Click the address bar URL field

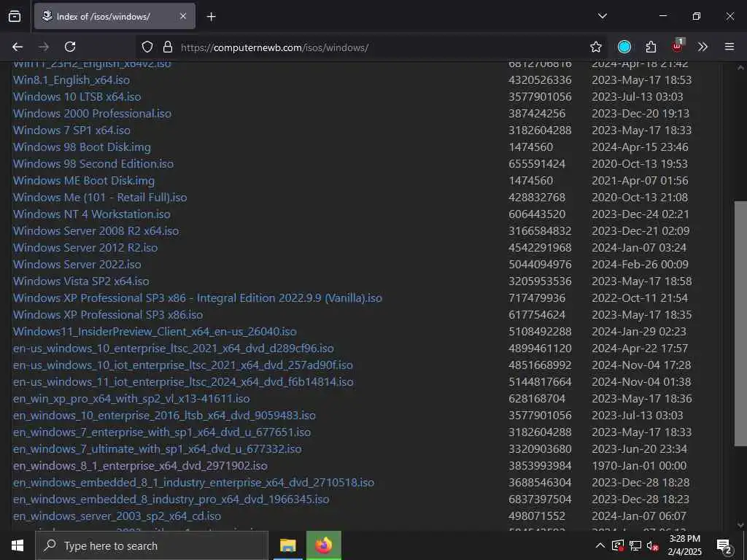click(x=371, y=47)
